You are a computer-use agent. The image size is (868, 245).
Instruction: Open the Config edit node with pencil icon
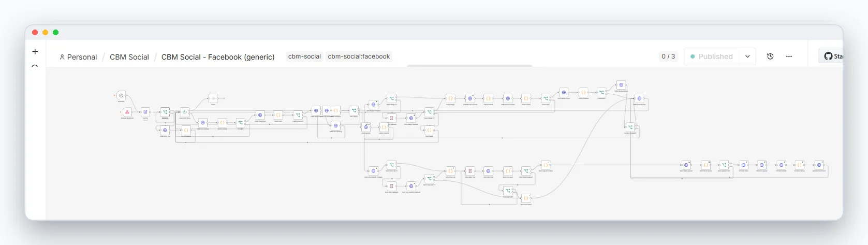145,112
